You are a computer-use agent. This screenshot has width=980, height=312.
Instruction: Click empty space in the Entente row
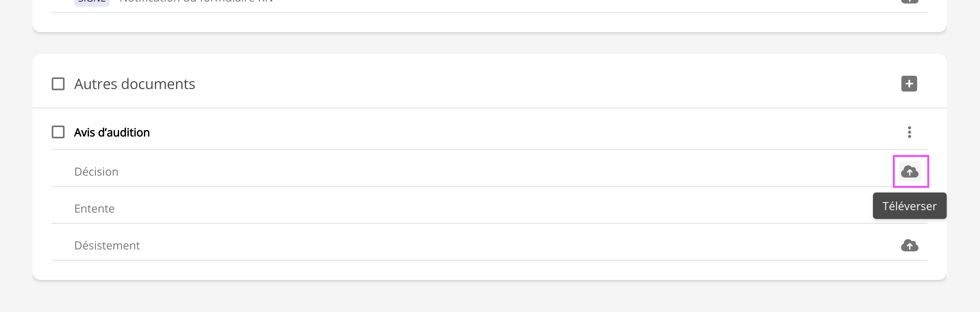click(x=481, y=209)
